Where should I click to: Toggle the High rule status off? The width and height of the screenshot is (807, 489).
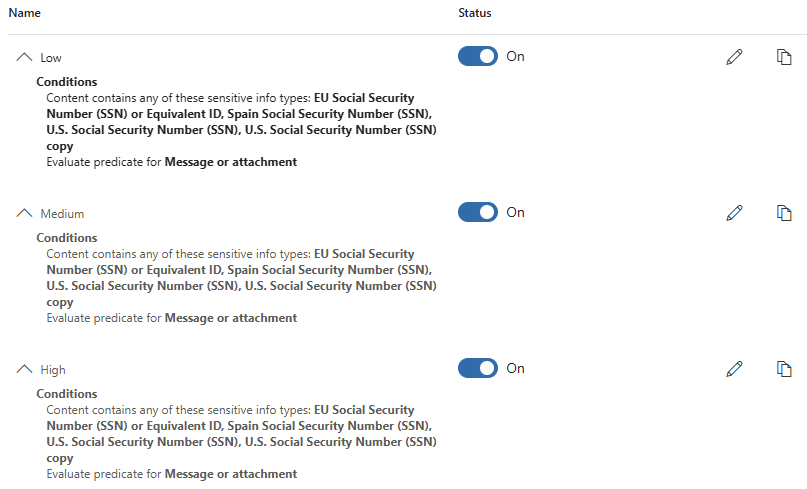(478, 369)
